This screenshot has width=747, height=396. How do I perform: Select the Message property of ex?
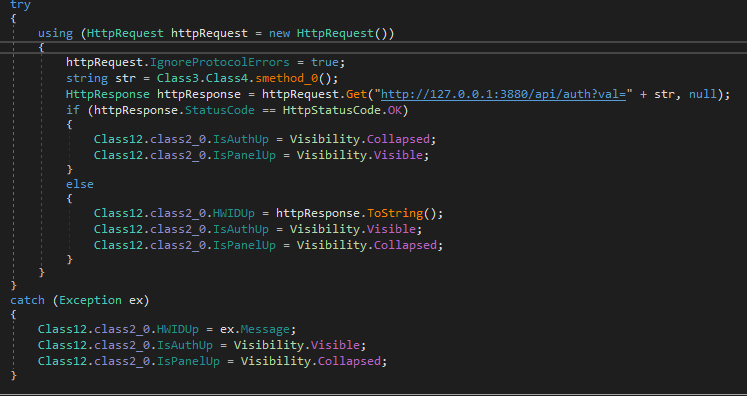(x=265, y=329)
